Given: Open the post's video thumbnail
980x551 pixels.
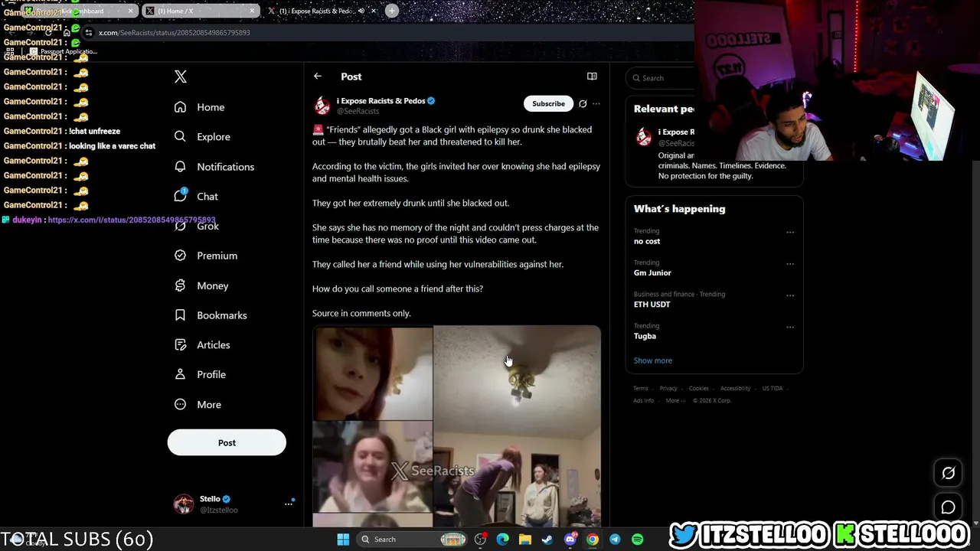Looking at the screenshot, I should coord(456,425).
